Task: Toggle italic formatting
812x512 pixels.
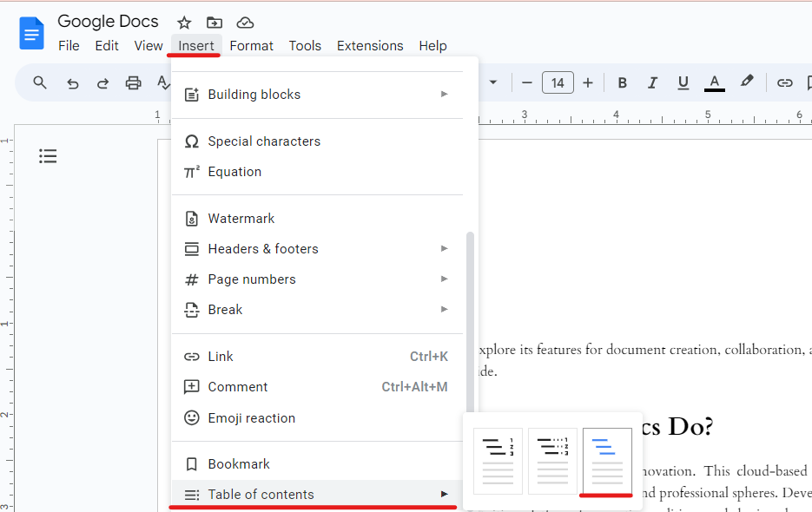Action: 652,83
